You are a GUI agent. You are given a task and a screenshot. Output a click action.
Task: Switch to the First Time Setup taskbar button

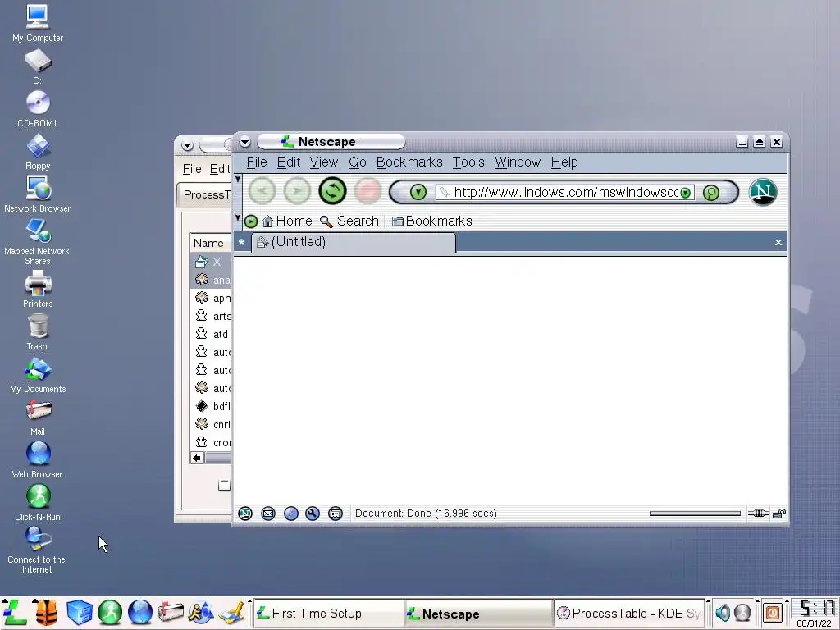(x=328, y=614)
